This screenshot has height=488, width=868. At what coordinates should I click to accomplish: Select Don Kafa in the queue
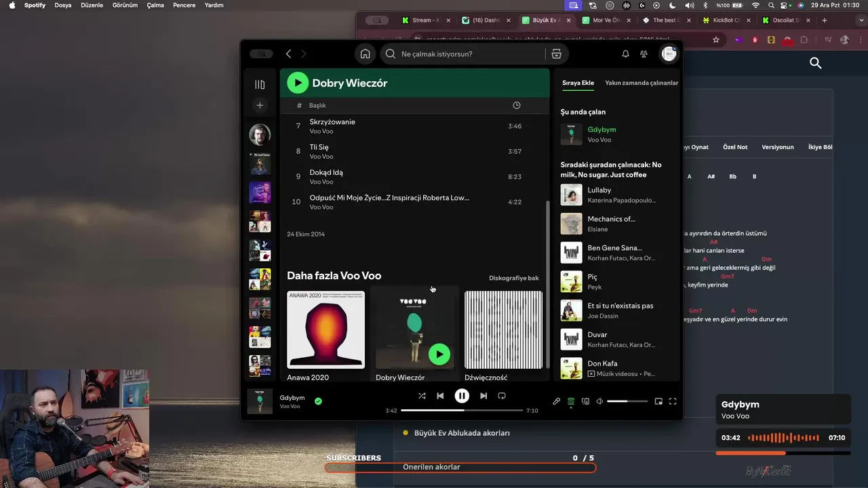pos(617,368)
